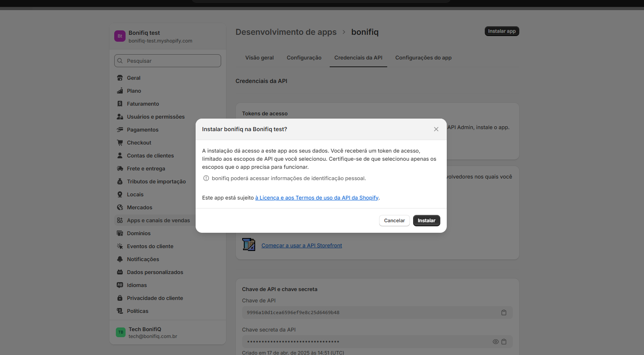
Task: Click the Políticas document icon
Action: coord(120,311)
